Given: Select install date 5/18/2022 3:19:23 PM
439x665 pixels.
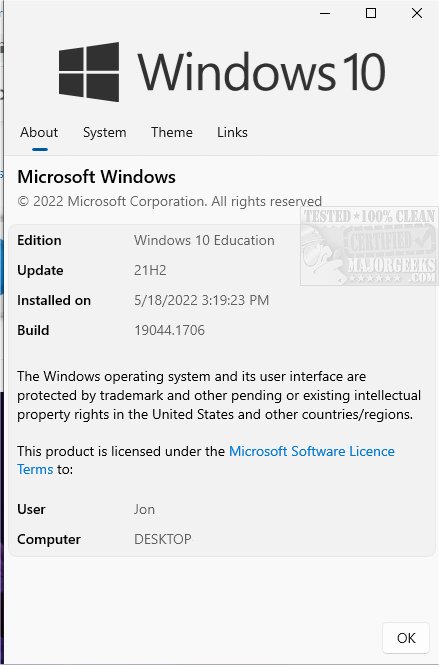Looking at the screenshot, I should click(201, 300).
